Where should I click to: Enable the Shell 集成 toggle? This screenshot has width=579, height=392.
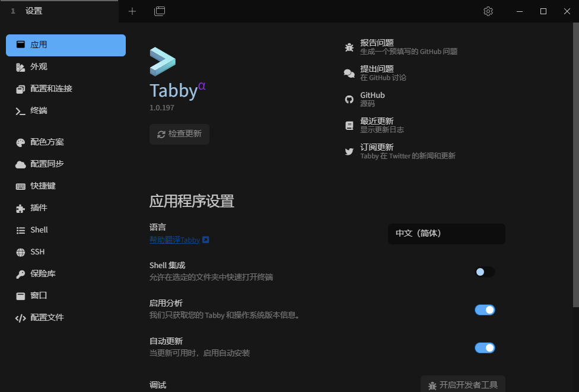tap(485, 272)
